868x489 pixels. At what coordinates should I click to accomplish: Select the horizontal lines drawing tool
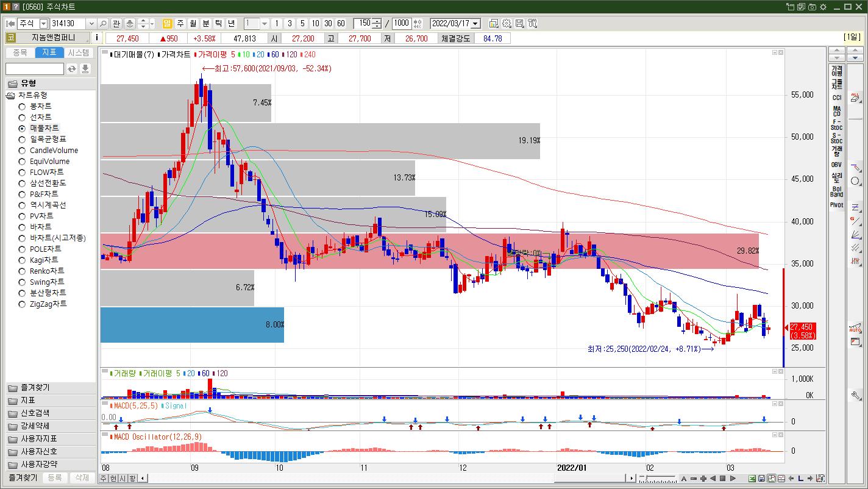click(x=855, y=207)
